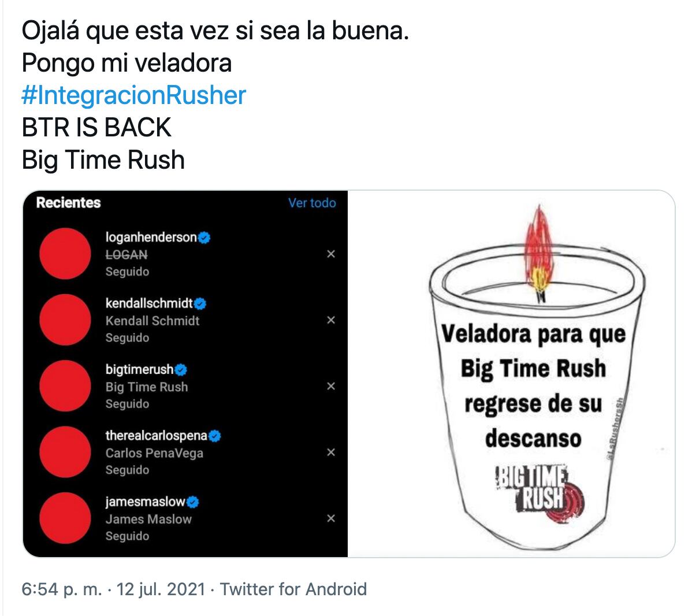Click Twitter for Android source link
Image resolution: width=692 pixels, height=616 pixels.
point(293,589)
